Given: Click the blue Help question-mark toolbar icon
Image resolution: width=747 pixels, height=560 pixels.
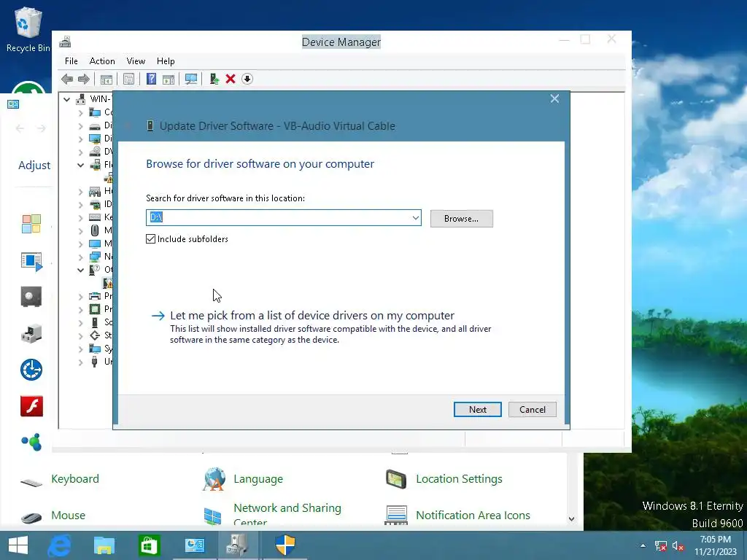Looking at the screenshot, I should 151,79.
